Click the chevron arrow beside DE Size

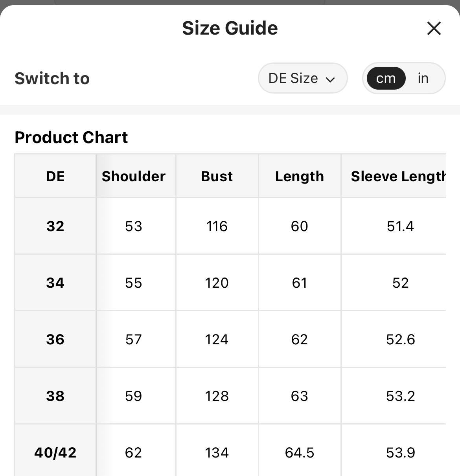pyautogui.click(x=330, y=79)
